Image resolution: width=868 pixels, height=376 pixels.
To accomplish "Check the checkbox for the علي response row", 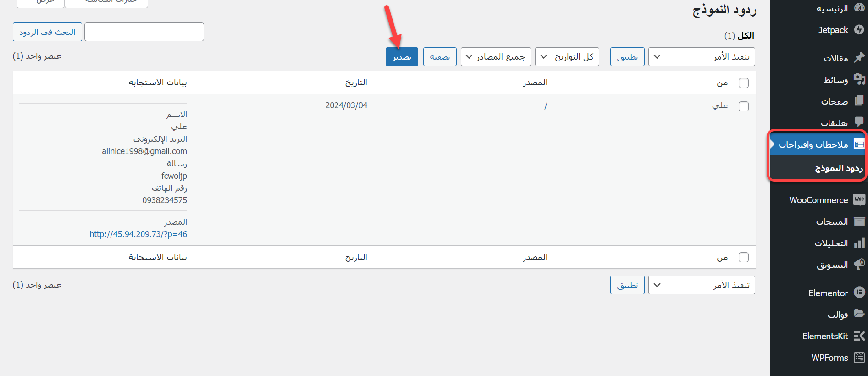I will (x=744, y=106).
